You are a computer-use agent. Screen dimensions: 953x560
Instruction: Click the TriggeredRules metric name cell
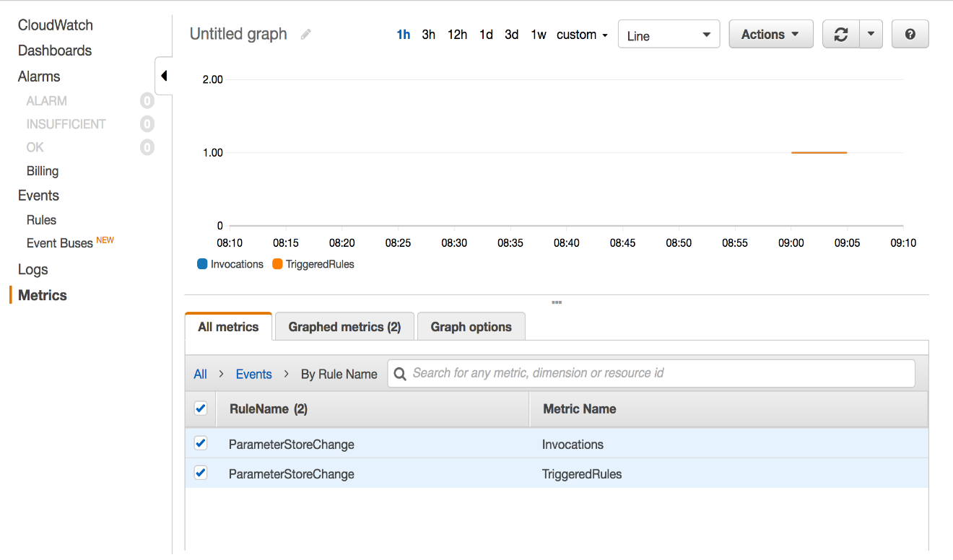582,474
